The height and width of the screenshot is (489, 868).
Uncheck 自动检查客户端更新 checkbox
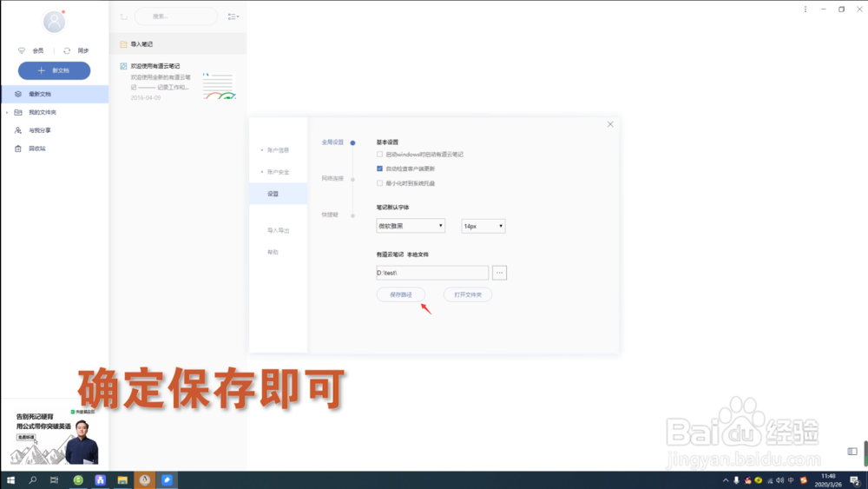pos(379,169)
